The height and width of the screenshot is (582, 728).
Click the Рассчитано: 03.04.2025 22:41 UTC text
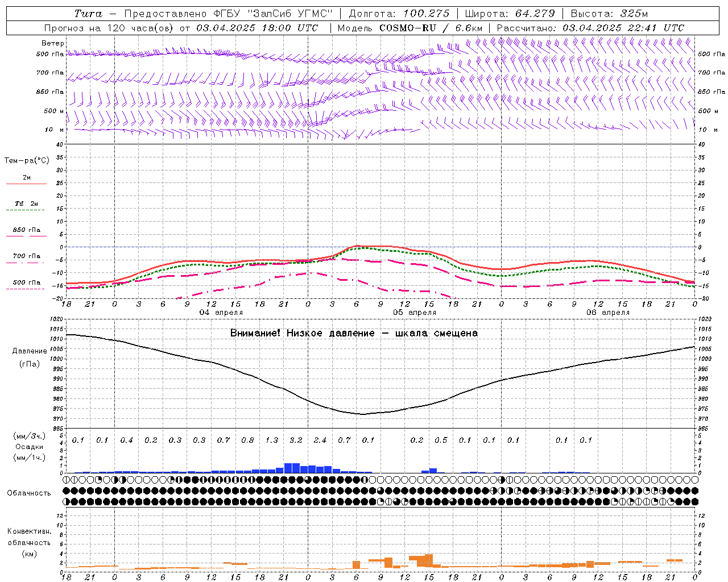pyautogui.click(x=590, y=28)
